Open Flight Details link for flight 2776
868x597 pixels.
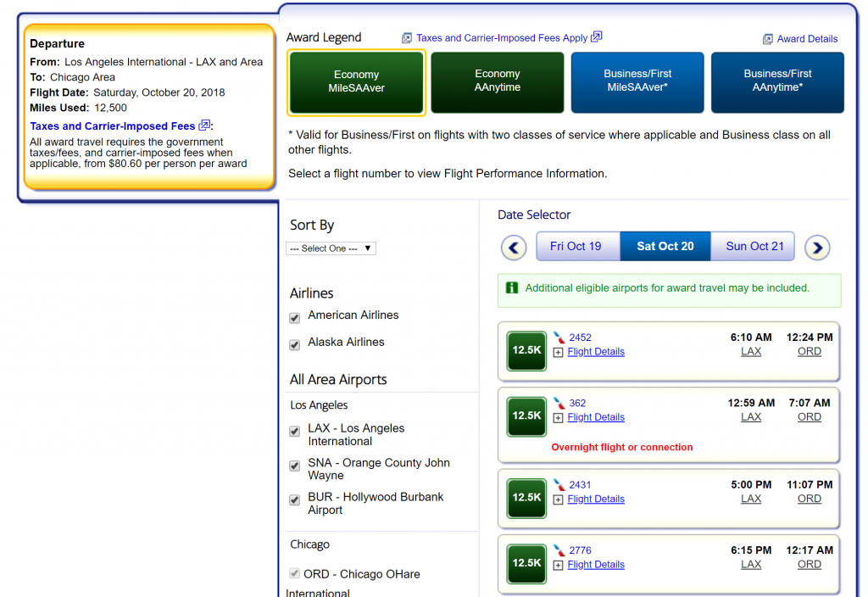596,564
